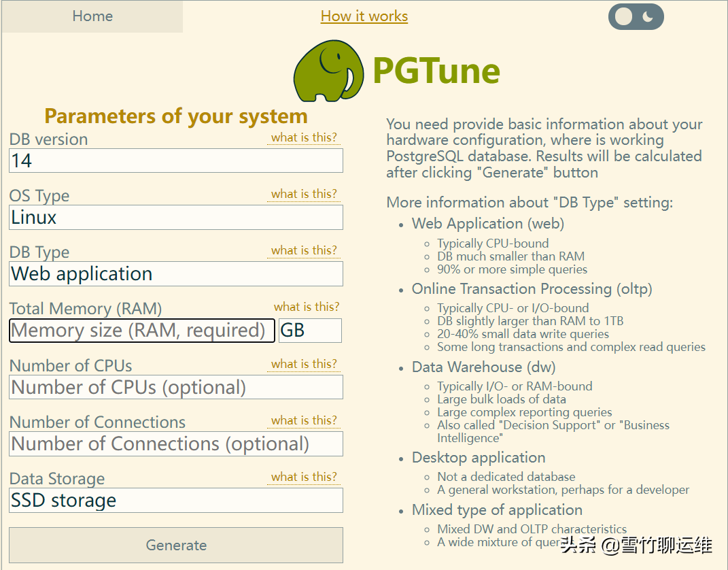Open the DB version dropdown showing 14
This screenshot has width=728, height=570.
176,161
